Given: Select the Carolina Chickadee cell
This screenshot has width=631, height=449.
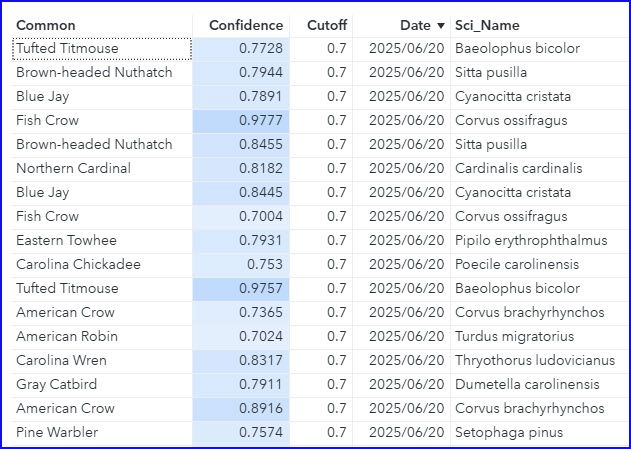Looking at the screenshot, I should coord(78,264).
